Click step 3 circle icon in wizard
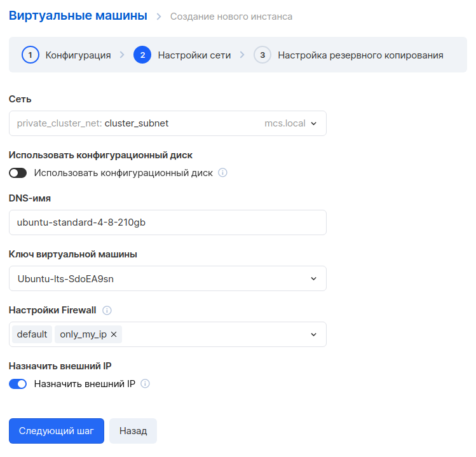The width and height of the screenshot is (476, 457). click(262, 55)
